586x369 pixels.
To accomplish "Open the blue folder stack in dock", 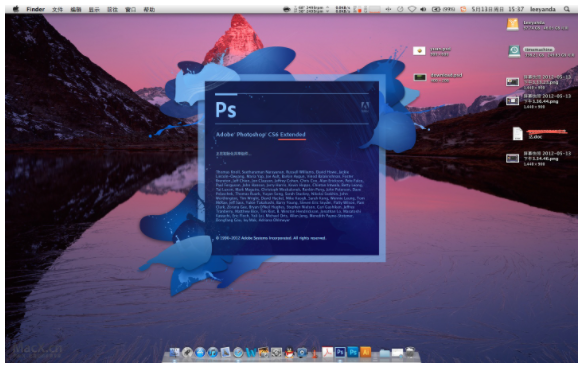I will pos(385,353).
